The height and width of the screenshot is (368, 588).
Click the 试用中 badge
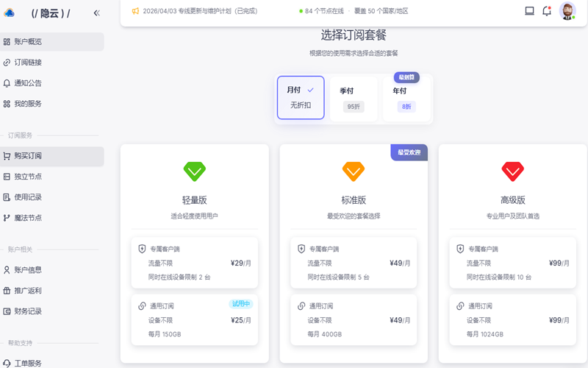241,304
